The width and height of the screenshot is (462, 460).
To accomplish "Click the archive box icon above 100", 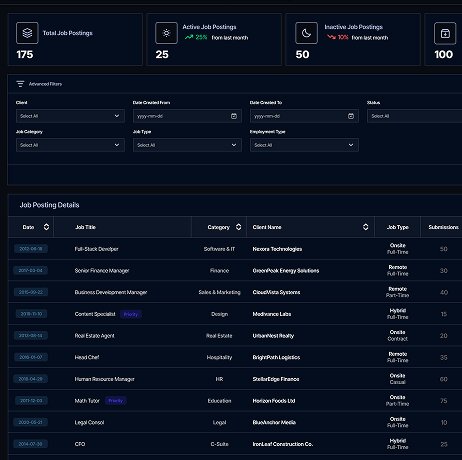I will point(445,33).
